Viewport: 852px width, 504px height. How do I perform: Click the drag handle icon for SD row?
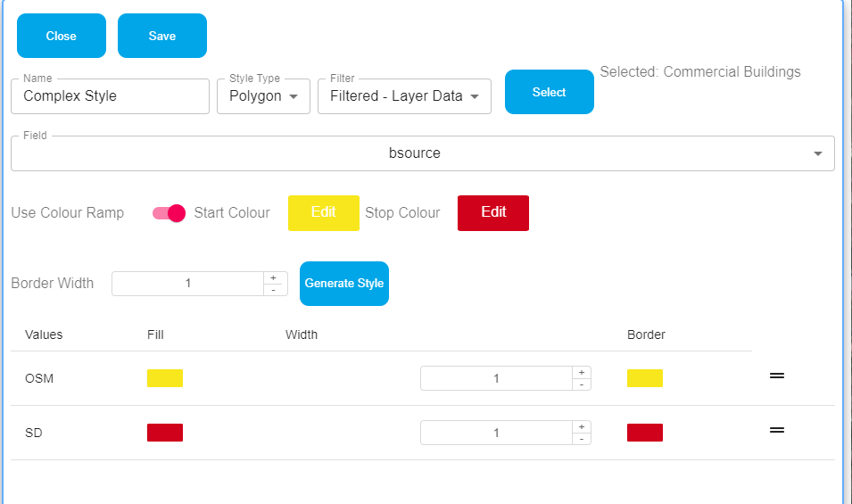776,431
